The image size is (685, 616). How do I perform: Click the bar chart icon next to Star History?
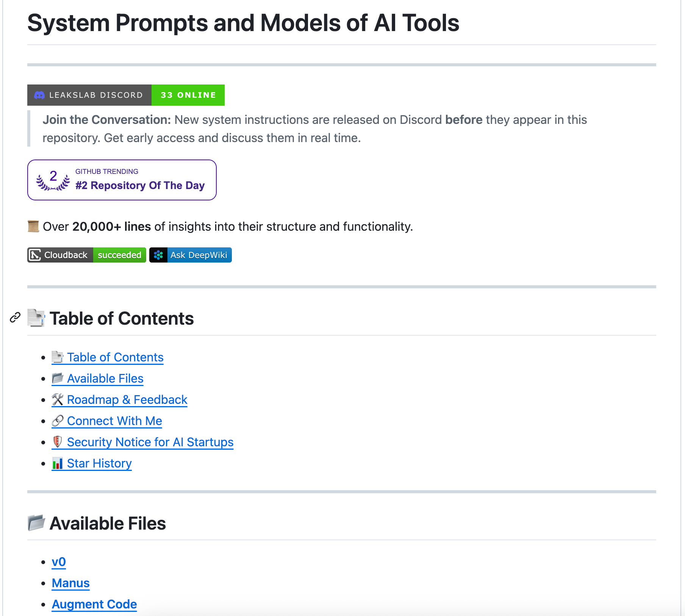tap(58, 463)
